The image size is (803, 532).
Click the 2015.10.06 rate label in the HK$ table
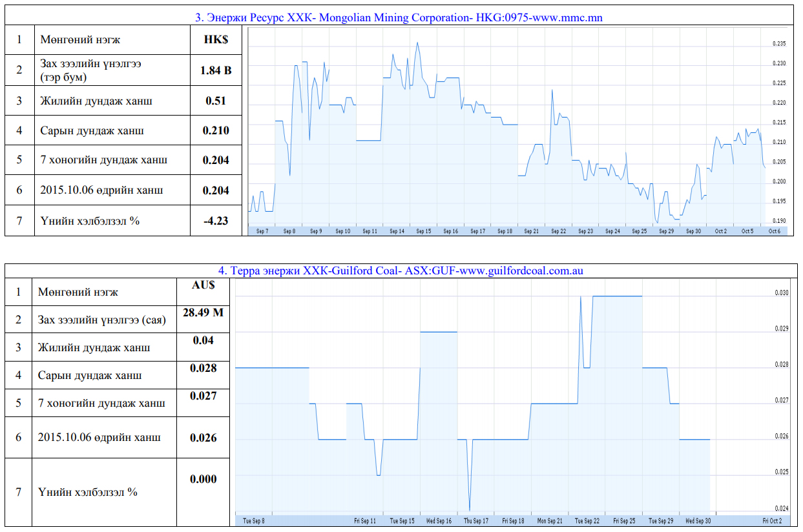click(101, 190)
